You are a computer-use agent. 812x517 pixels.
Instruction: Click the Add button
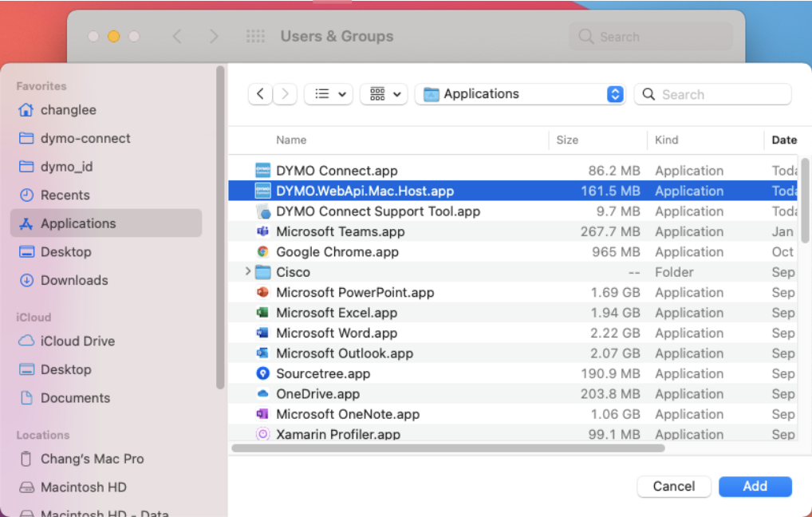pos(755,487)
